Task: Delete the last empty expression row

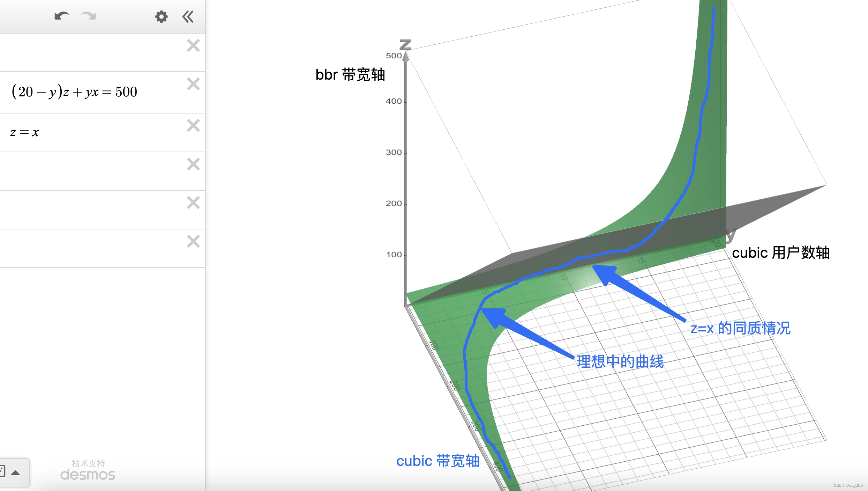Action: coord(193,241)
